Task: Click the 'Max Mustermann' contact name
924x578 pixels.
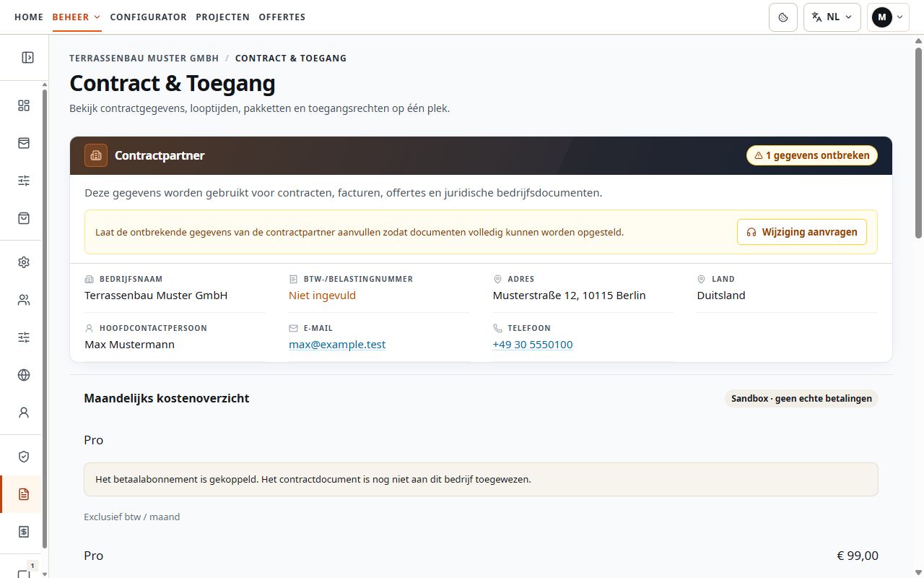Action: click(x=129, y=345)
